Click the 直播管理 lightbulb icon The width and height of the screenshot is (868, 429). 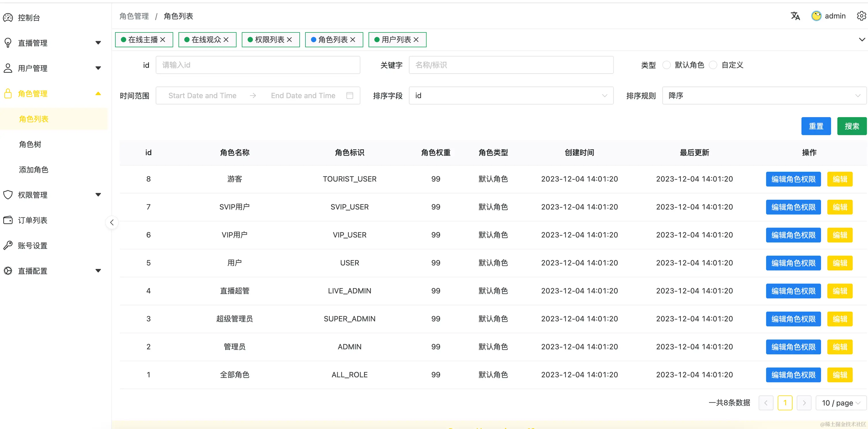point(8,43)
